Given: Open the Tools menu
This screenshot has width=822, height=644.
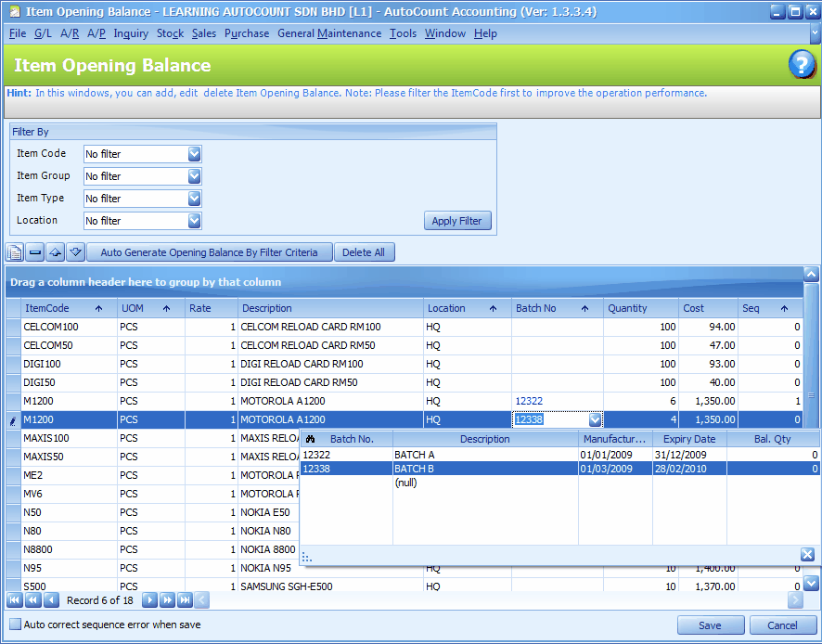Looking at the screenshot, I should [x=404, y=33].
